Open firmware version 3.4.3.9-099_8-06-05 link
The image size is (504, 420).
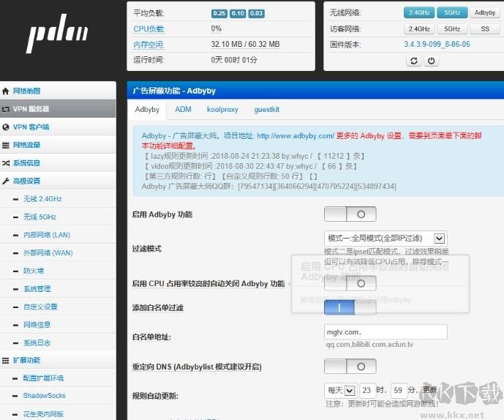pyautogui.click(x=437, y=45)
